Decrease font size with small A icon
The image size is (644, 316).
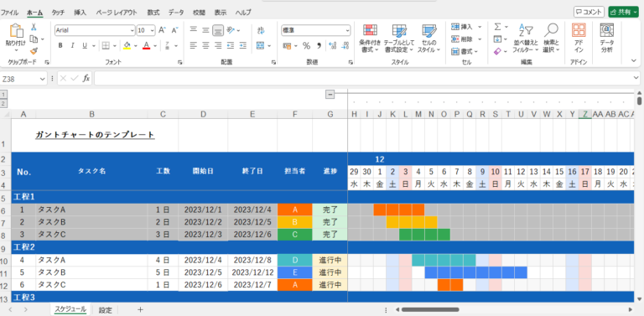tap(175, 30)
